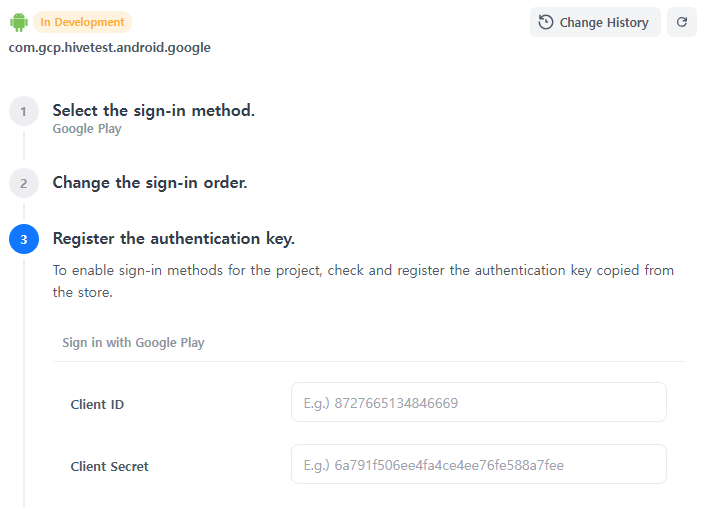710x524 pixels.
Task: Click the Change History button label text
Action: point(604,22)
